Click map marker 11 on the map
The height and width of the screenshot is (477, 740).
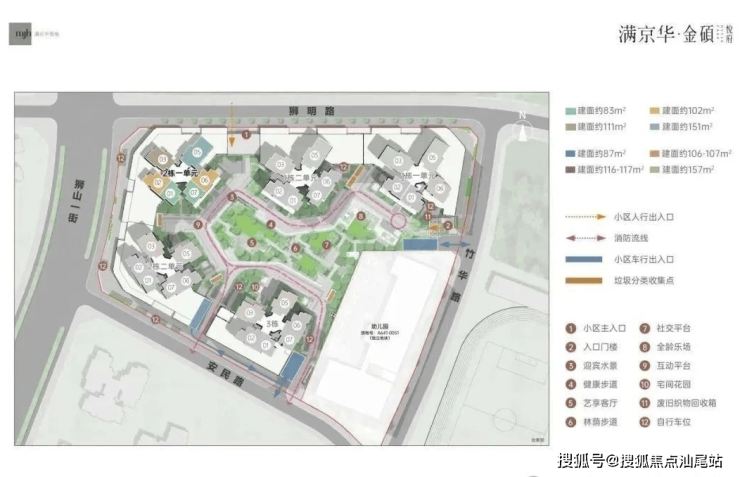428,217
